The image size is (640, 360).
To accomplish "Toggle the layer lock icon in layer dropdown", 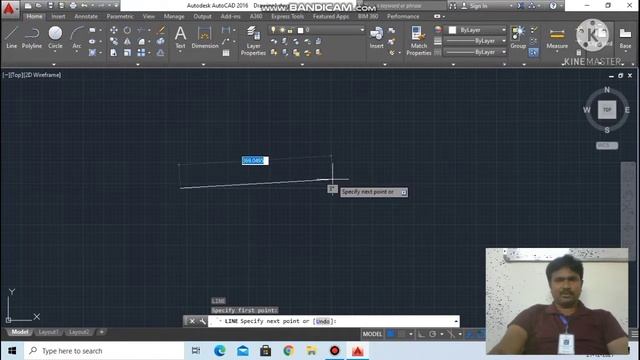I will coord(290,30).
